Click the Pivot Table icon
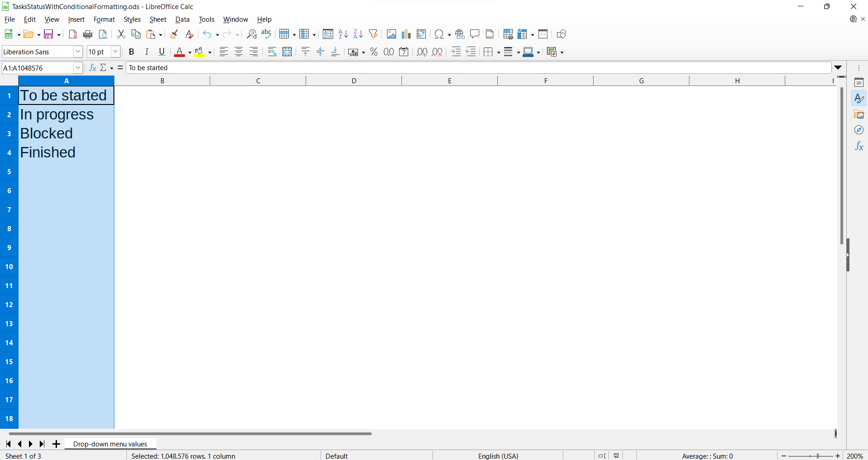Viewport: 868px width, 460px height. [421, 34]
